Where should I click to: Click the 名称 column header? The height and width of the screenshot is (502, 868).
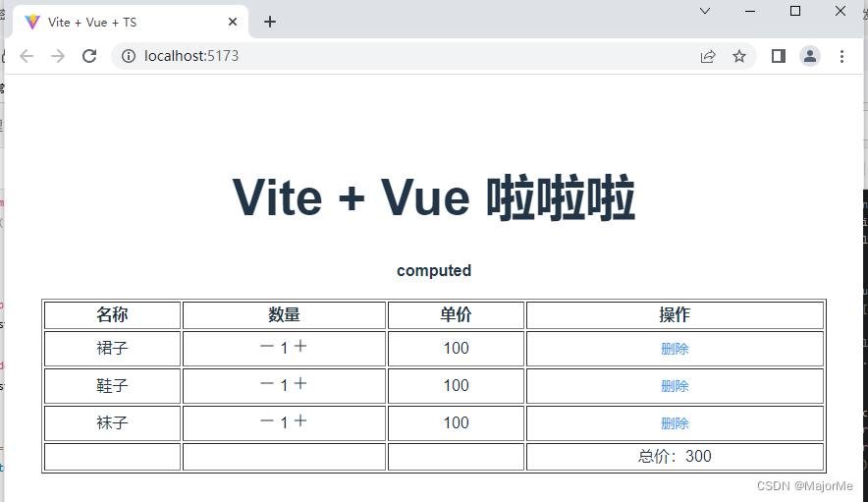coord(112,314)
